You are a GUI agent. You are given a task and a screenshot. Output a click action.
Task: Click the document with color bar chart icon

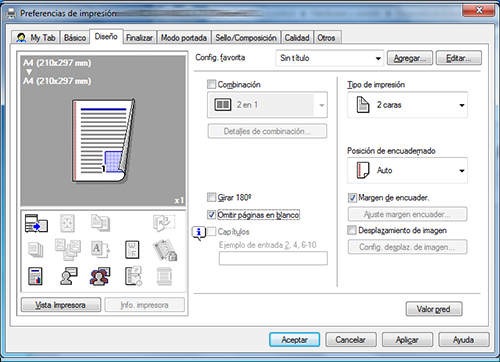click(35, 276)
